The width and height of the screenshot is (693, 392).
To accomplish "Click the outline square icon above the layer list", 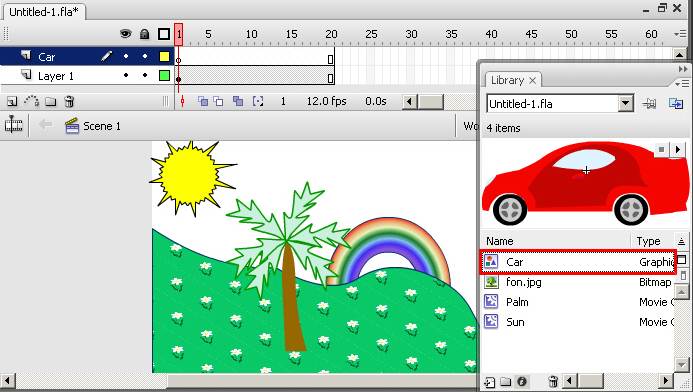I will (164, 34).
